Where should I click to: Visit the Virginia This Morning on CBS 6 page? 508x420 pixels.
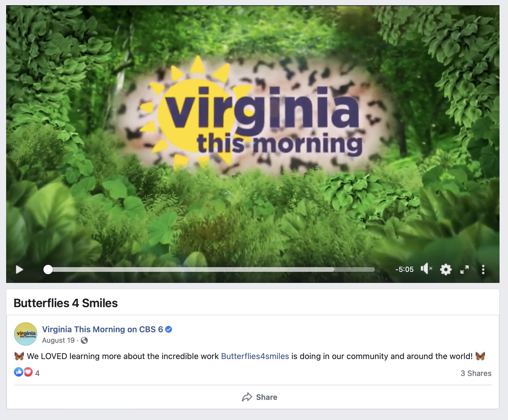[x=103, y=329]
